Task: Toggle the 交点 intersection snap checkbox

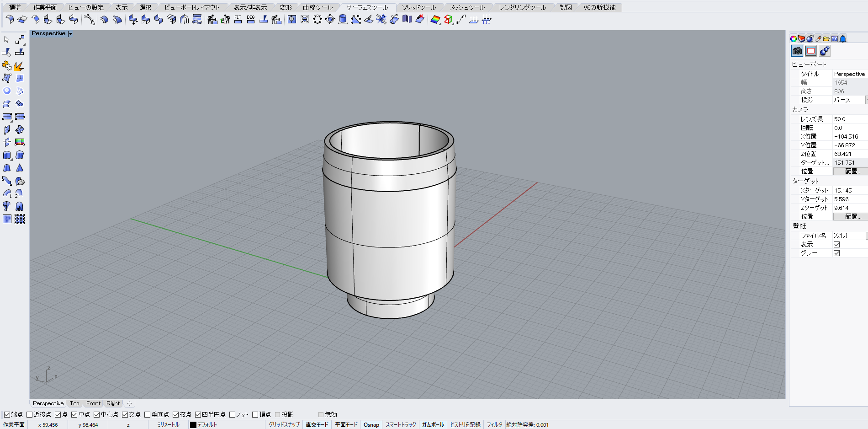Action: click(125, 414)
